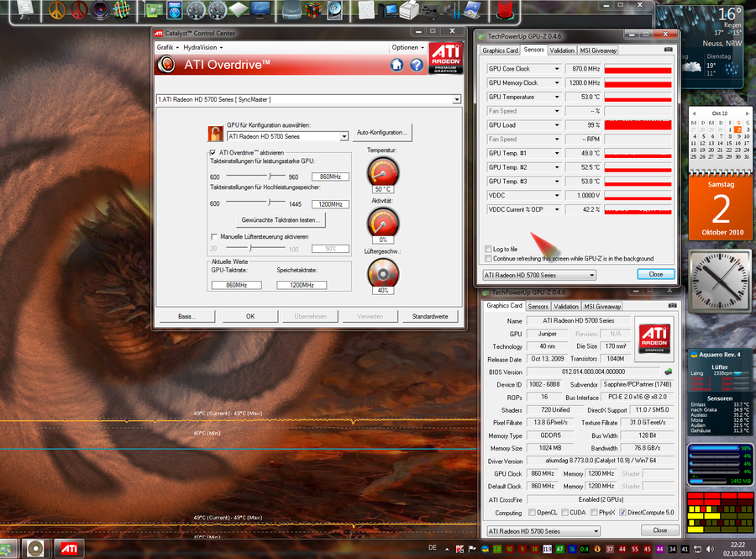756x559 pixels.
Task: Click OK in Catalyst Control Center
Action: tap(250, 316)
